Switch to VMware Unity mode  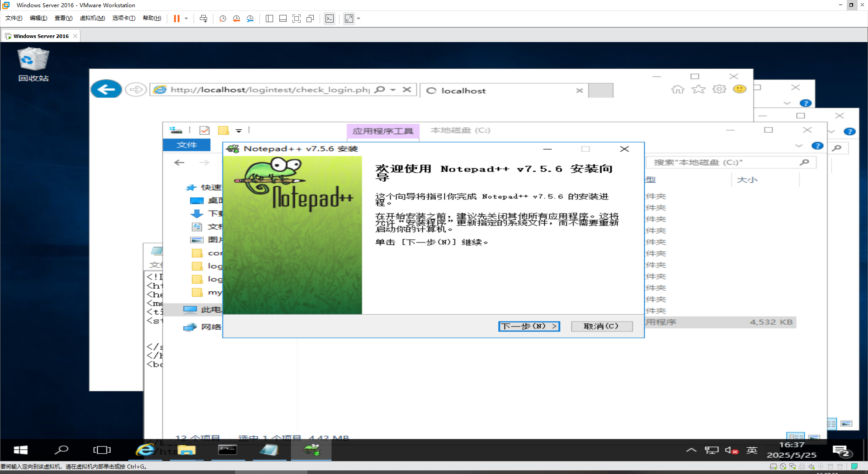click(310, 19)
